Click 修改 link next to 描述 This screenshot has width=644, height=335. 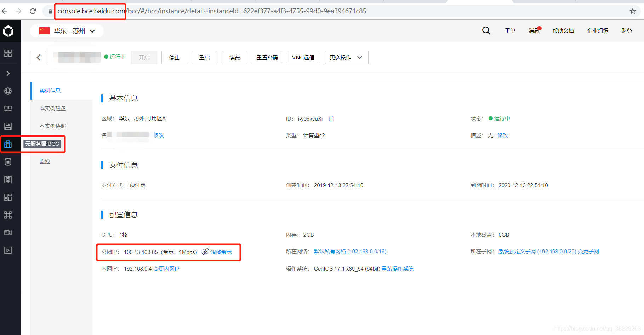[x=503, y=135]
